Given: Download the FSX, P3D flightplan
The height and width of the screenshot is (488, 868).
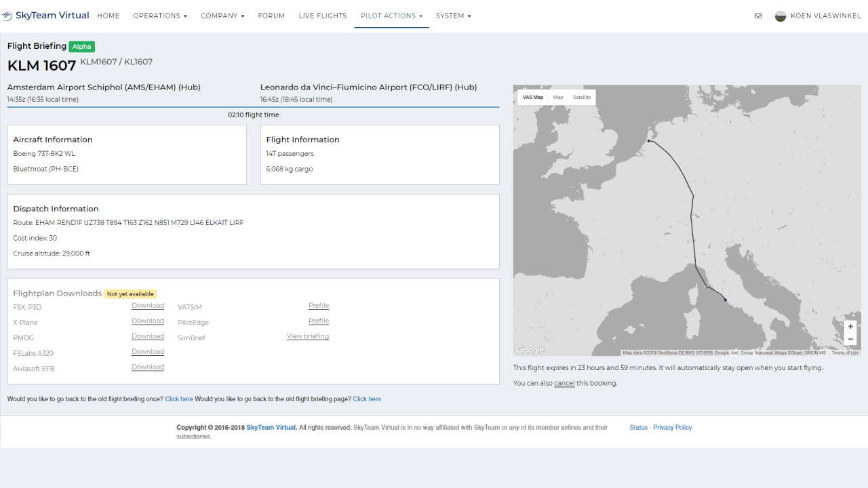Looking at the screenshot, I should tap(148, 306).
